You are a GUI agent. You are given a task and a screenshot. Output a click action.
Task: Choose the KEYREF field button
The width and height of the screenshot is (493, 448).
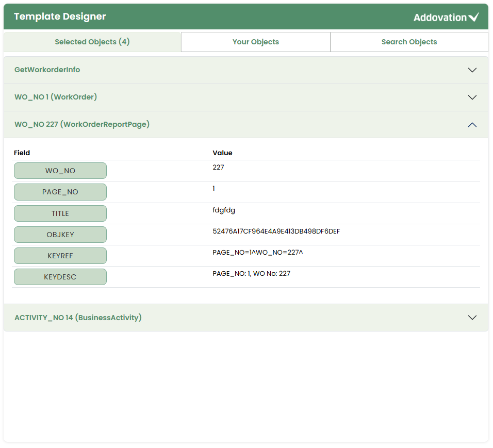[x=60, y=256]
